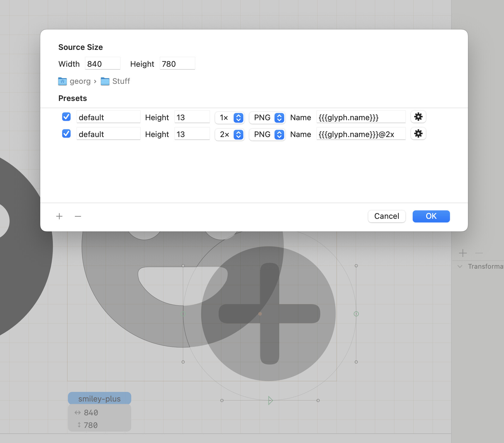Click minus icon in right sidebar panel

(x=479, y=253)
